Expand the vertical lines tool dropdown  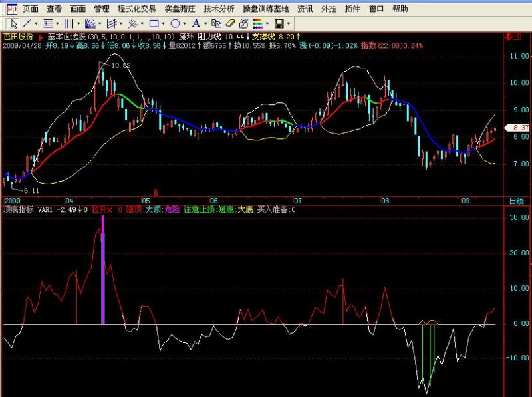(x=78, y=24)
